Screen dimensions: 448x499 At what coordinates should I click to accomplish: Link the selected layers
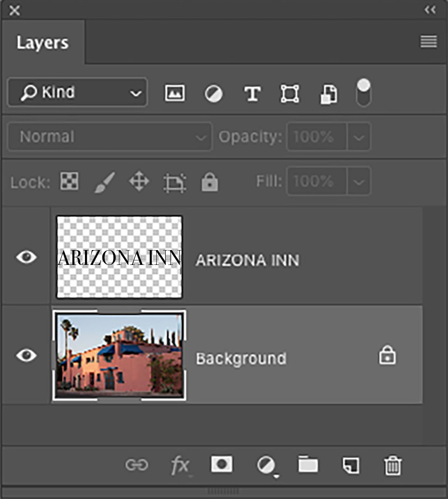point(138,465)
